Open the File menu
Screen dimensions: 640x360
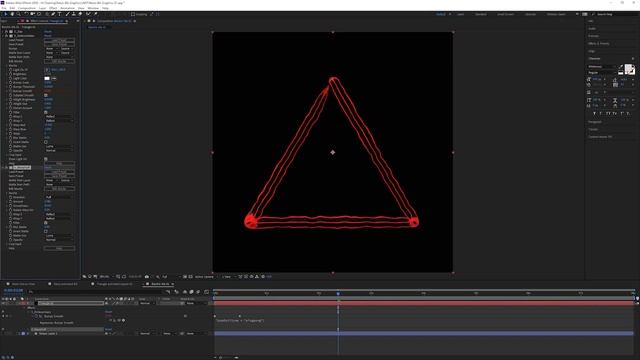pyautogui.click(x=4, y=8)
